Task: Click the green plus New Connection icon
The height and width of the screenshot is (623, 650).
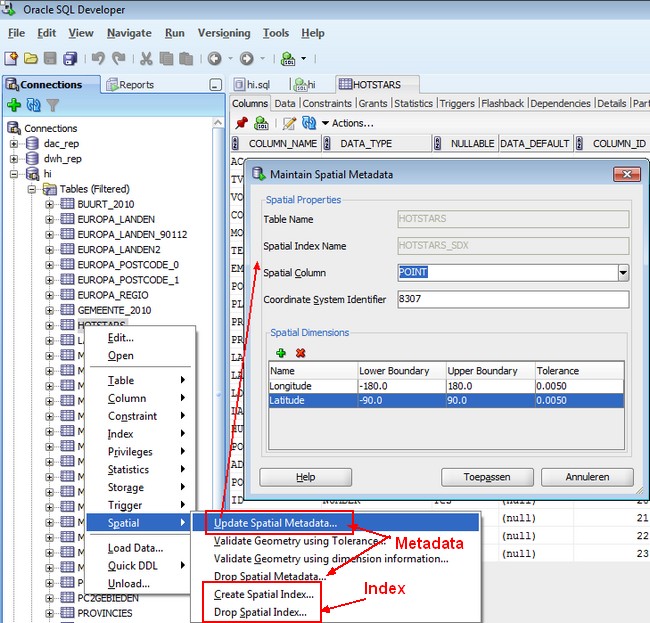Action: 14,105
